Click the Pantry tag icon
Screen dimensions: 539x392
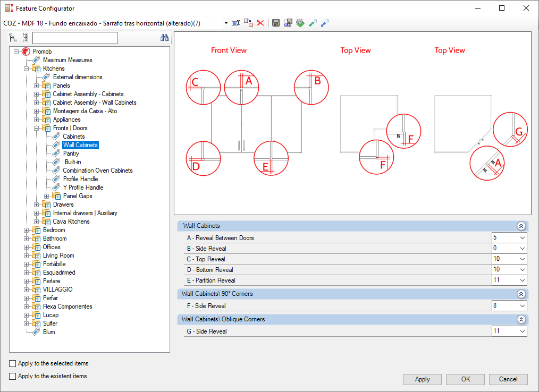[56, 154]
